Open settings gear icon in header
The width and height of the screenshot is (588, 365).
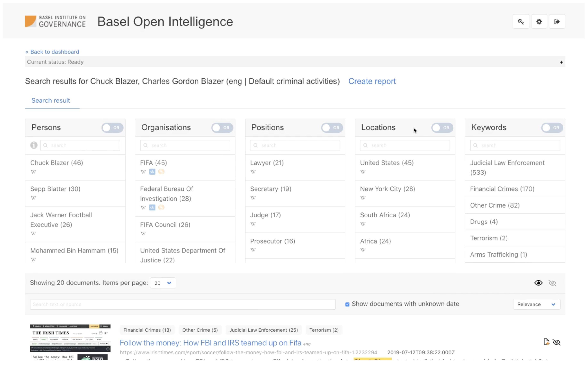pos(539,22)
